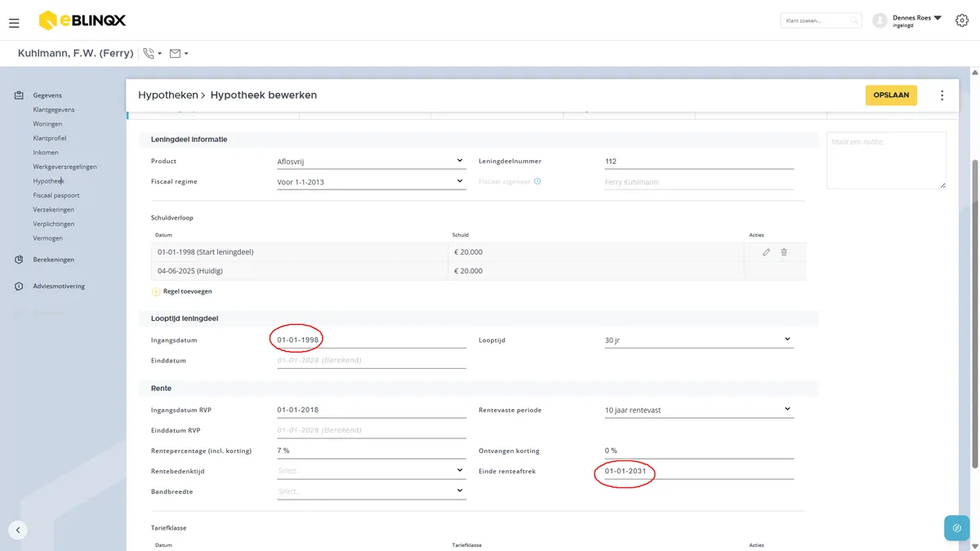Open the blue assistant widget icon
This screenshot has width=980, height=551.
956,528
